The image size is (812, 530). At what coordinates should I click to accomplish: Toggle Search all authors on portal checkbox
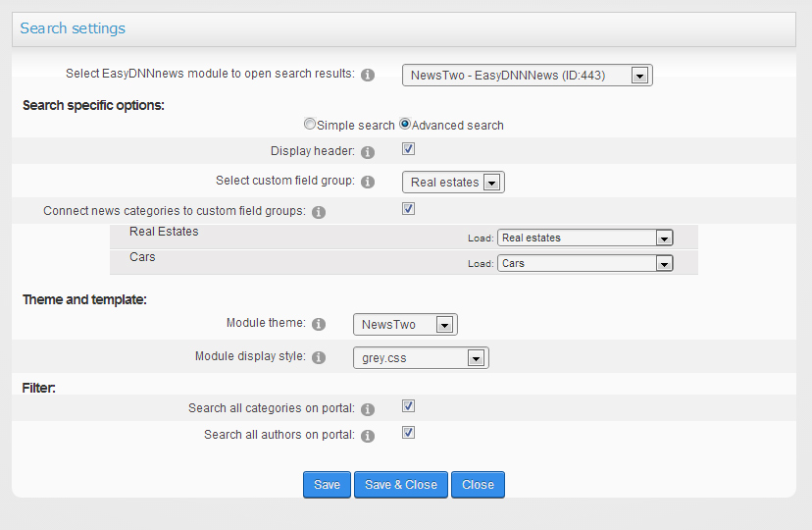[x=408, y=433]
